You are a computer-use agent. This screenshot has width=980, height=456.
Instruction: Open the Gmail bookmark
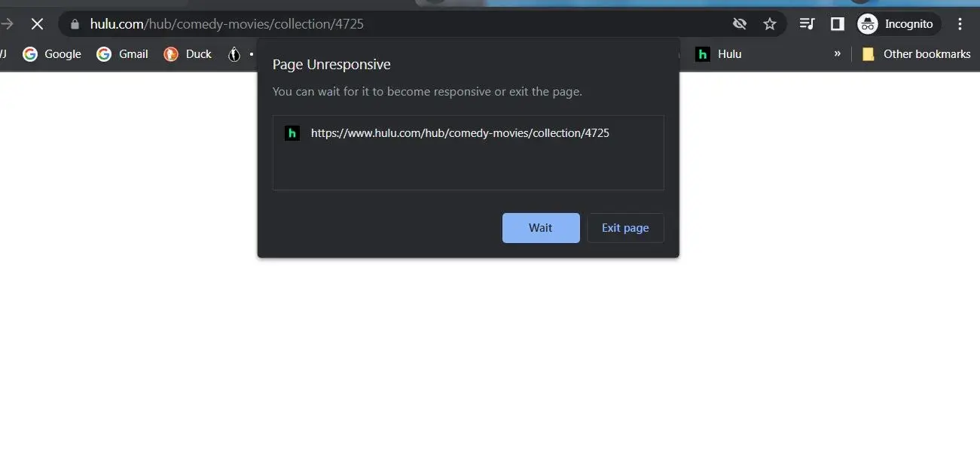click(x=123, y=54)
